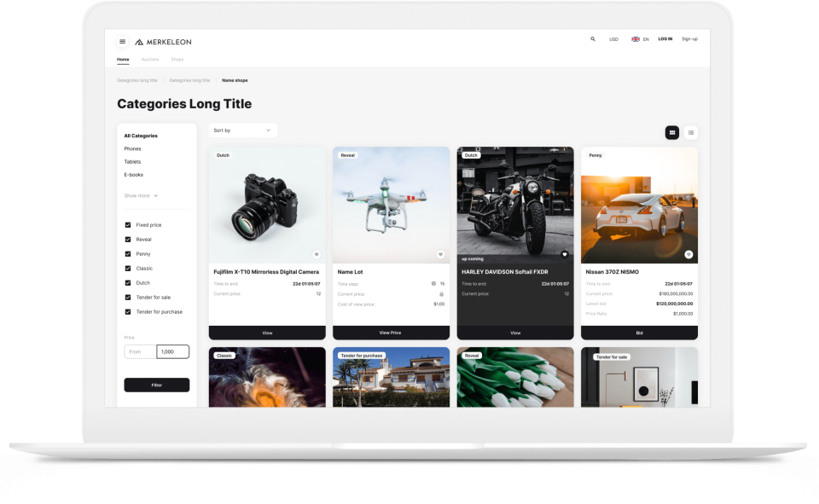Select All Categories
The image size is (819, 504).
141,136
